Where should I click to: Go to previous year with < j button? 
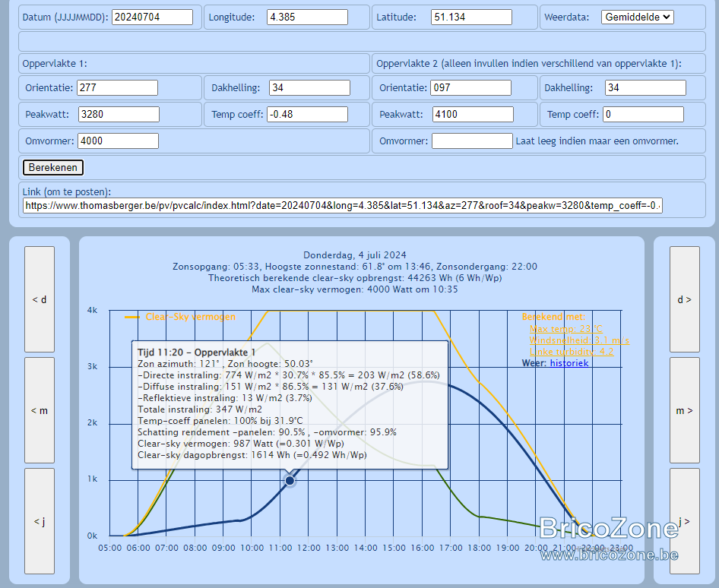(x=40, y=521)
